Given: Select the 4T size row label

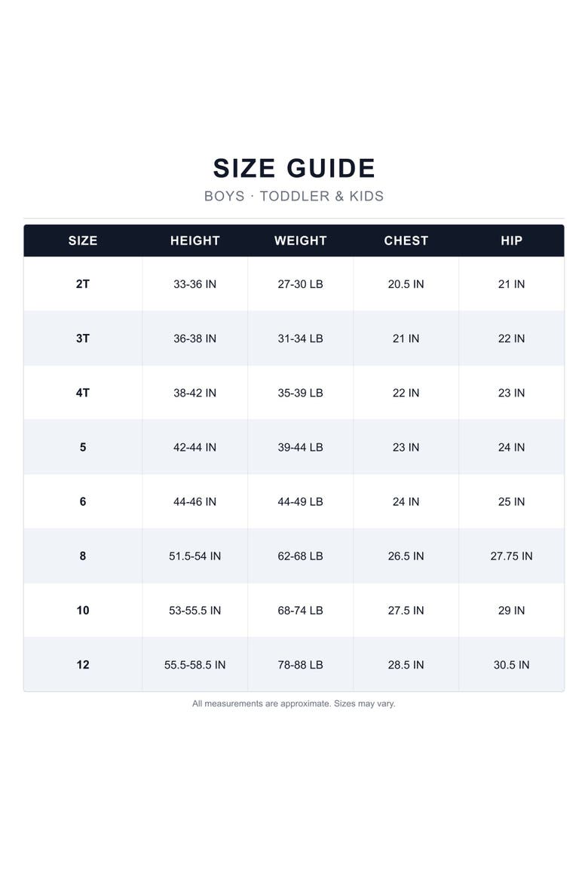Looking at the screenshot, I should pos(83,393).
